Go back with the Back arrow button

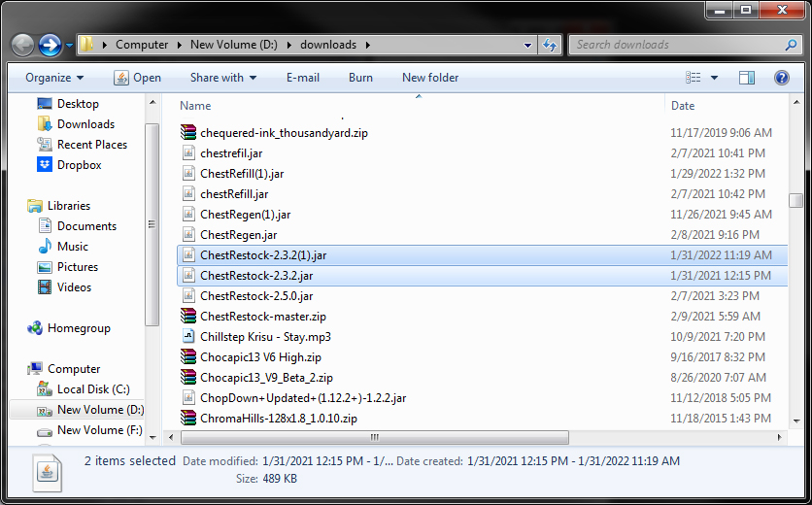coord(22,45)
